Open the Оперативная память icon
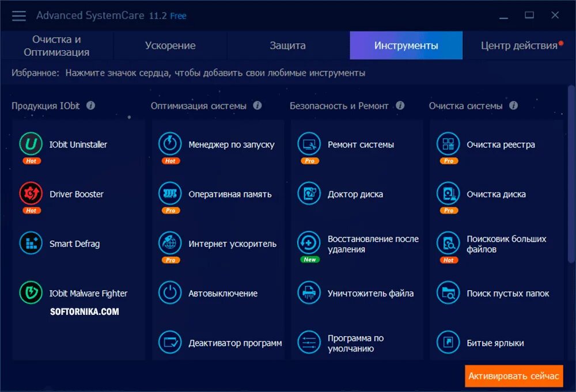The height and width of the screenshot is (392, 576). [x=170, y=193]
